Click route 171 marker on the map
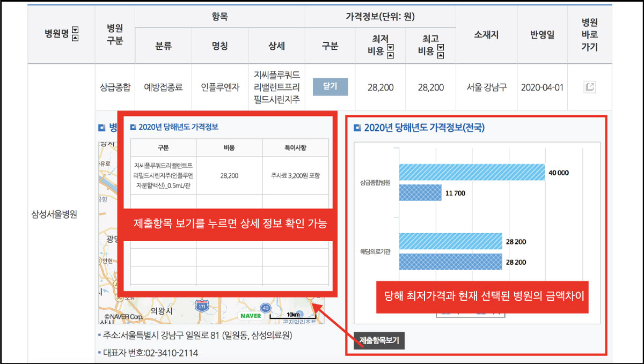Image resolution: width=644 pixels, height=364 pixels. tap(202, 307)
